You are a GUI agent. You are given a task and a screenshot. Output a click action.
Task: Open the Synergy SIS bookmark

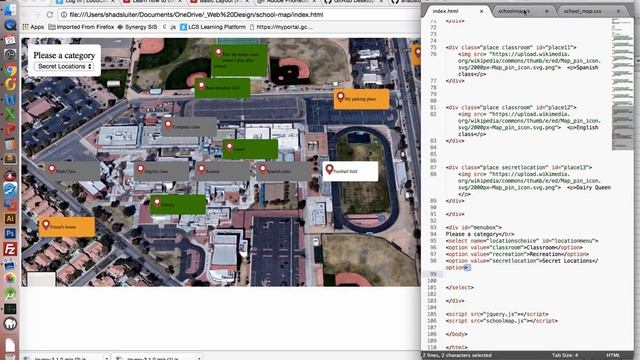pos(138,27)
